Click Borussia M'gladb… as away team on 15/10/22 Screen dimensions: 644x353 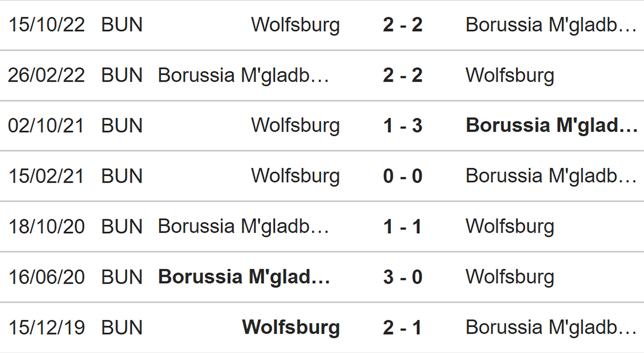(552, 25)
